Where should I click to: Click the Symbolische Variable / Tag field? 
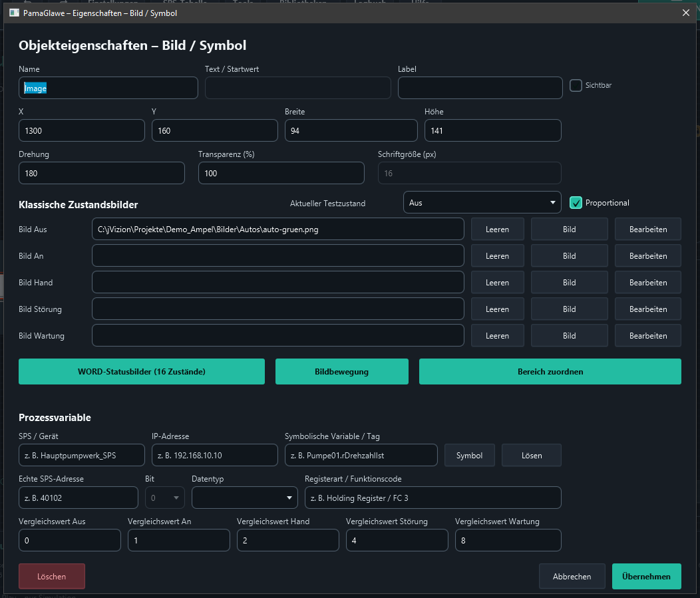click(361, 455)
